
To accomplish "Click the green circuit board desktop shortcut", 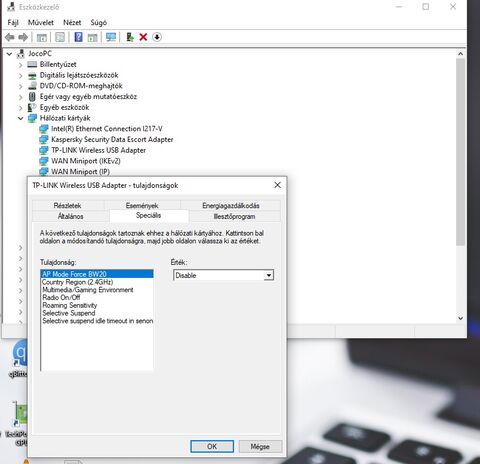I will (x=20, y=414).
